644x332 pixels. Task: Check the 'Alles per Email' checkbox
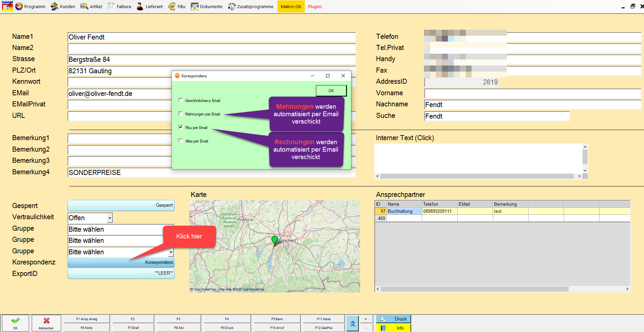pos(181,141)
